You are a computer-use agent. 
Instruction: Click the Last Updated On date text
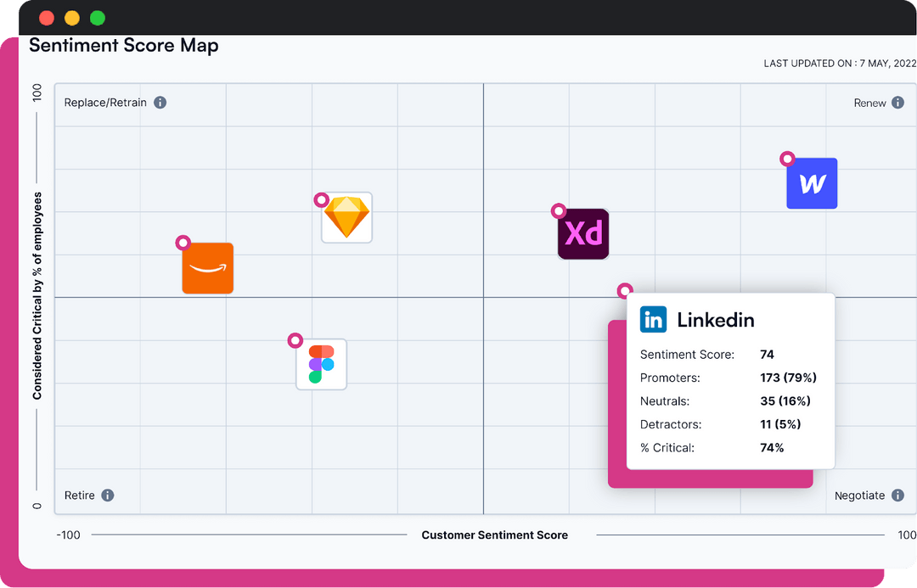[840, 63]
